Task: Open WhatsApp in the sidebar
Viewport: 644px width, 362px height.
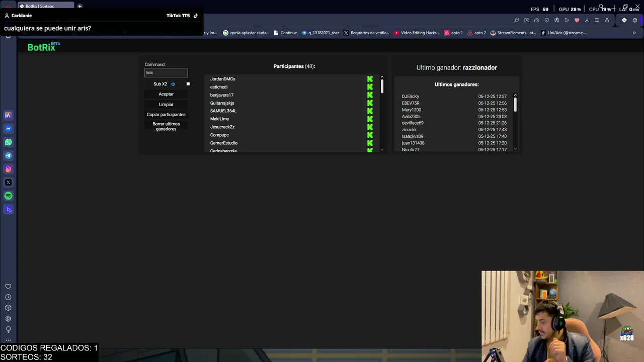Action: pyautogui.click(x=8, y=142)
